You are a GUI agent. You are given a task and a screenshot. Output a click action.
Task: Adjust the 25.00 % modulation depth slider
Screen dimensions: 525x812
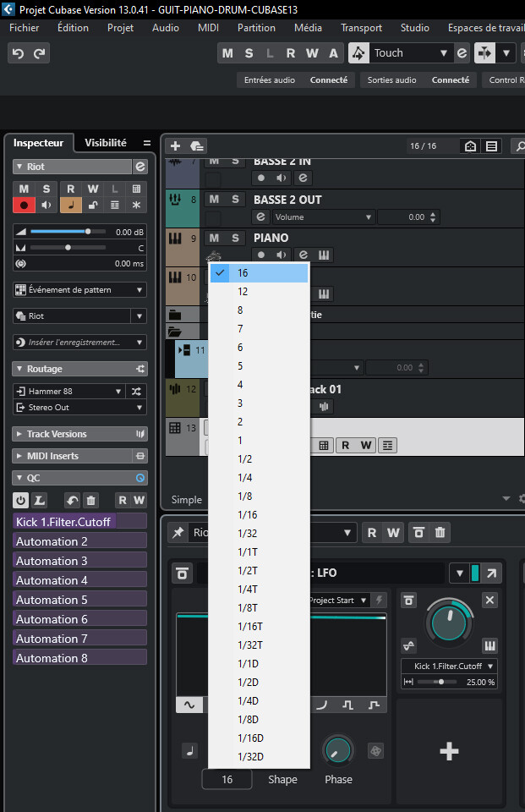pos(438,682)
